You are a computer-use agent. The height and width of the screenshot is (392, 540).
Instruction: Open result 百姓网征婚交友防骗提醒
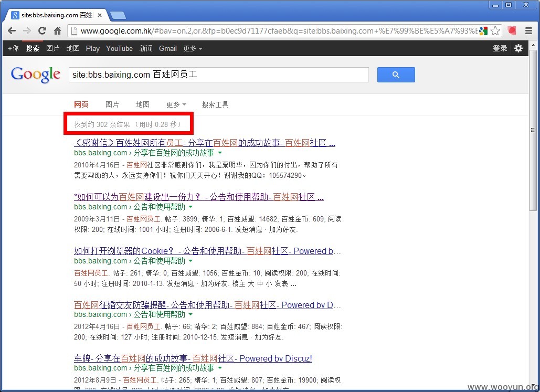click(x=207, y=305)
